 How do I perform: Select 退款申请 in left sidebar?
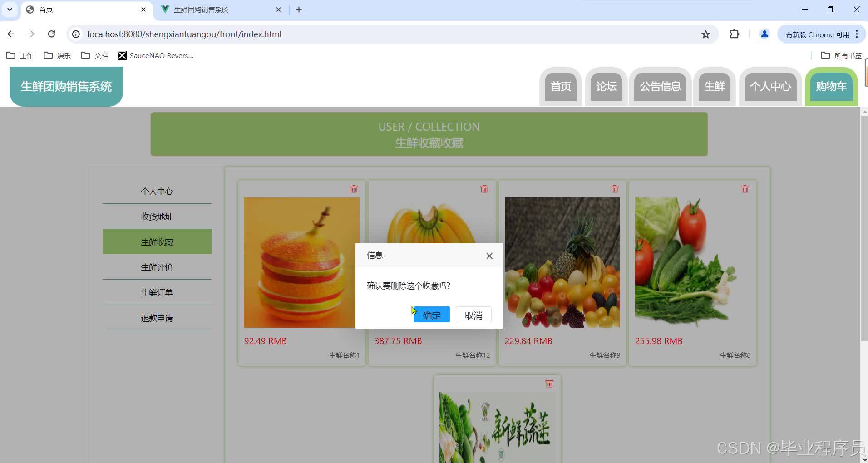point(157,318)
